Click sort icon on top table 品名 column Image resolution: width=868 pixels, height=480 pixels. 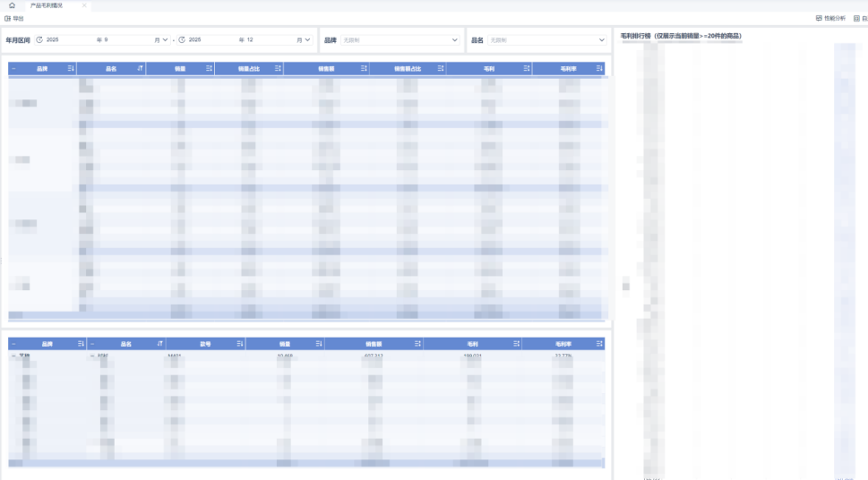pyautogui.click(x=140, y=69)
